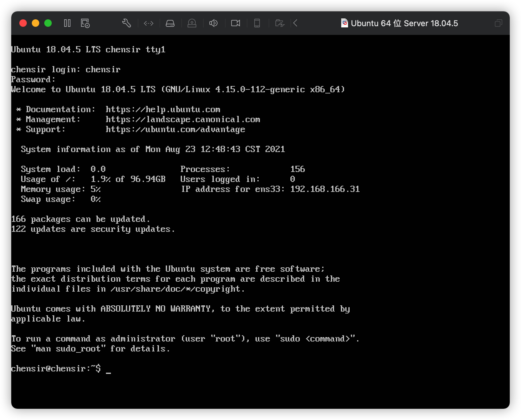Click the text '122 updates are security updates.'
The image size is (521, 420).
pyautogui.click(x=93, y=229)
